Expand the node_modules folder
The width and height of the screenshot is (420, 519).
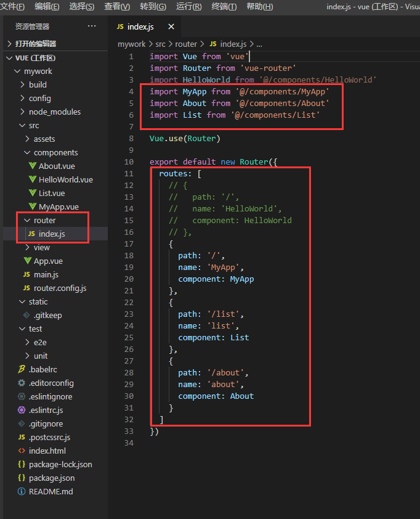(x=22, y=112)
